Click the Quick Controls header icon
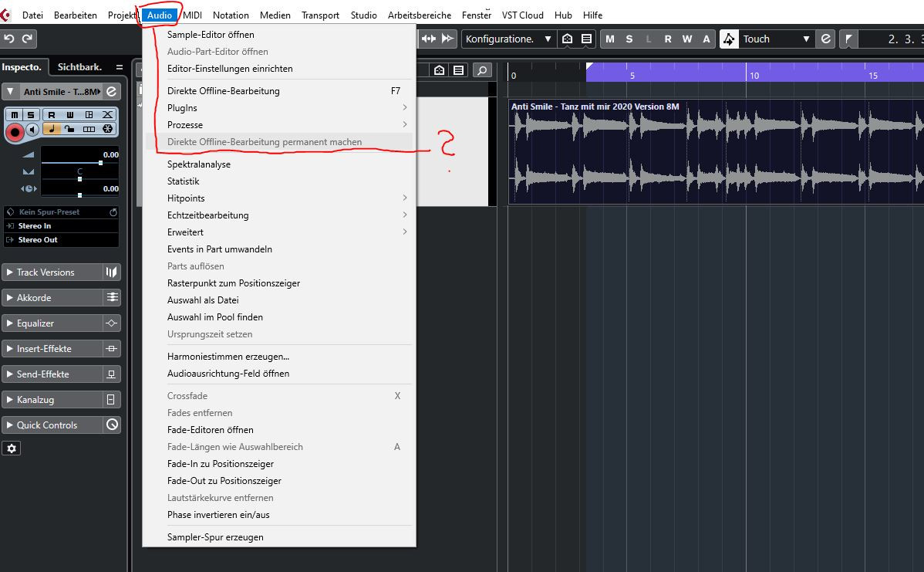 click(x=111, y=425)
